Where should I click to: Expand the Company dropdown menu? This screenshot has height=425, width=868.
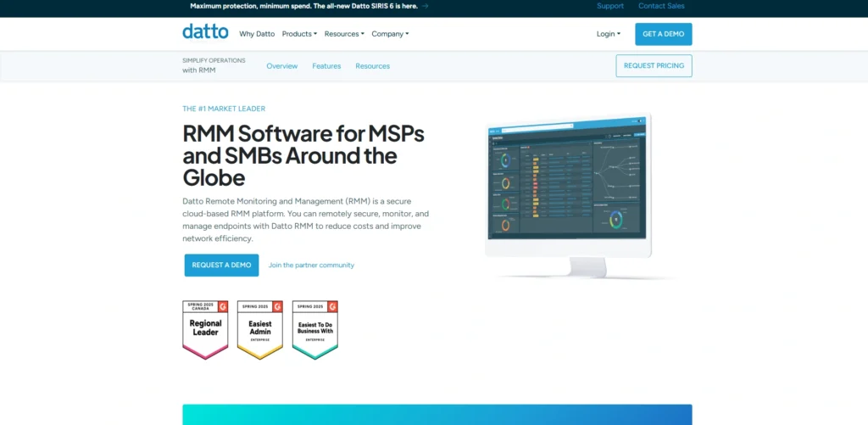390,34
